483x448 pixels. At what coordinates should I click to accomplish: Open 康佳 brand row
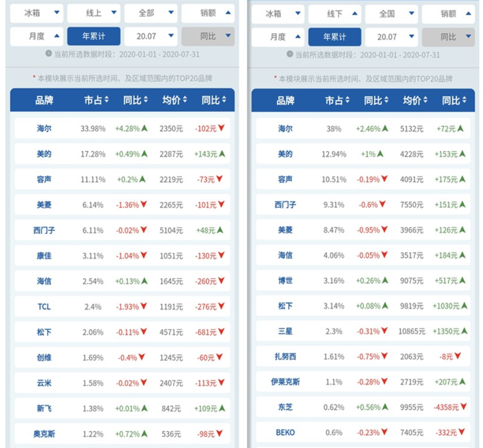(123, 256)
